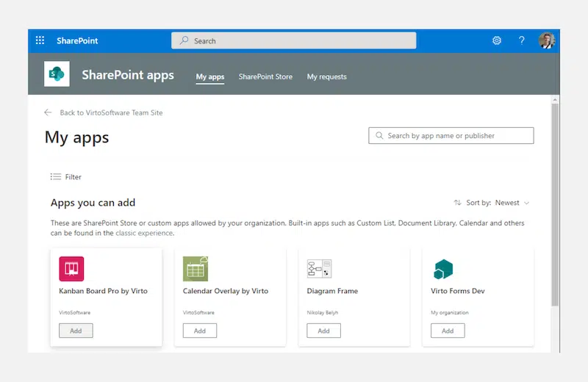Open the app launcher waffle icon
588x382 pixels.
40,40
